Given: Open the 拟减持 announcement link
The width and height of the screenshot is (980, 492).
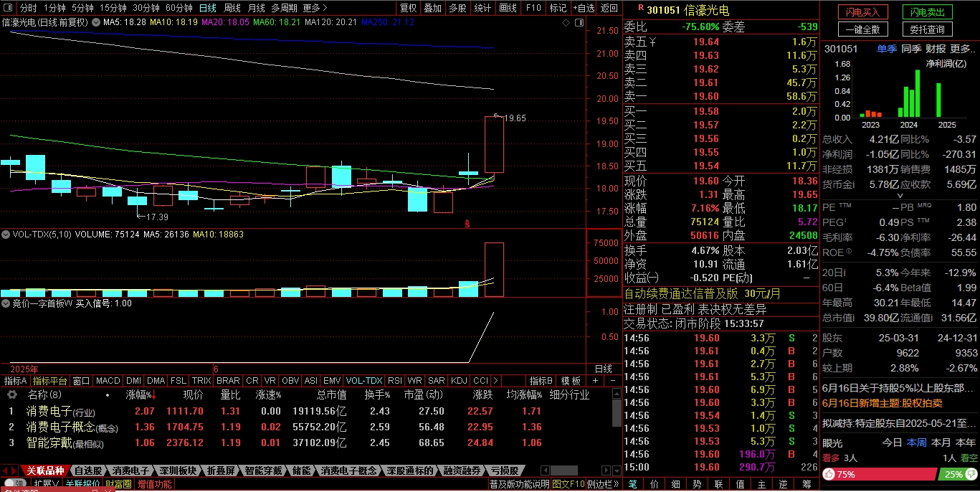Looking at the screenshot, I should tap(900, 423).
